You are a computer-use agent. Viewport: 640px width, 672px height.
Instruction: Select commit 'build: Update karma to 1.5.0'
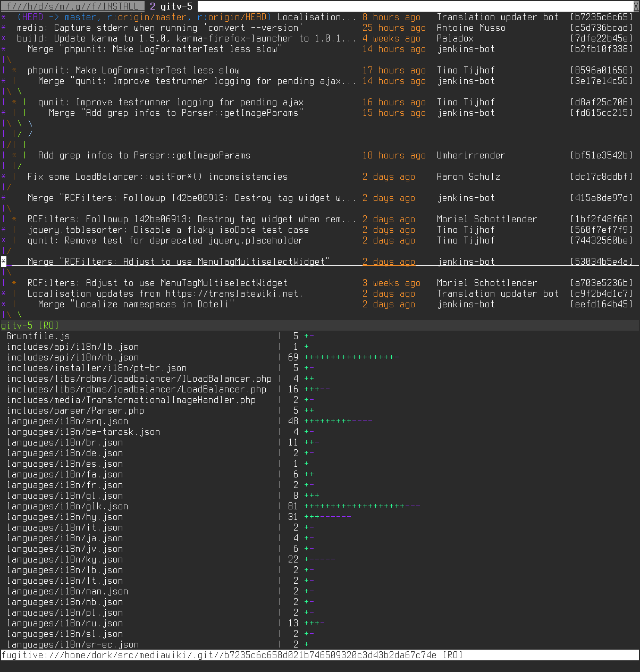pyautogui.click(x=187, y=38)
